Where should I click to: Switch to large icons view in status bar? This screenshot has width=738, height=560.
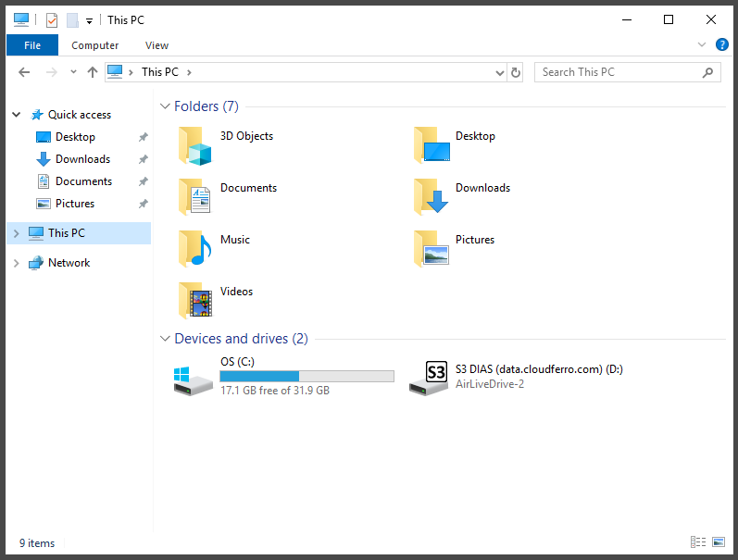tap(719, 542)
